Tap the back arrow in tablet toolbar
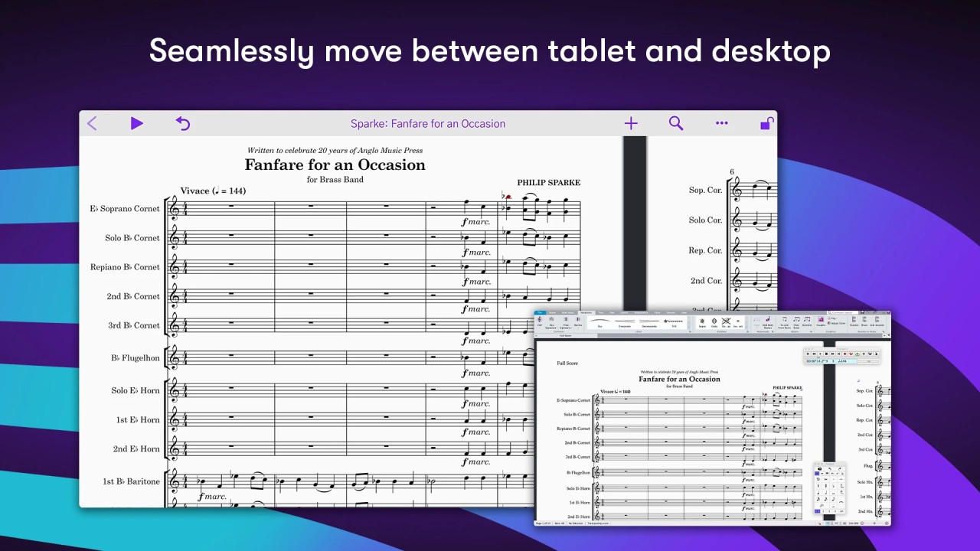The image size is (980, 551). [92, 123]
